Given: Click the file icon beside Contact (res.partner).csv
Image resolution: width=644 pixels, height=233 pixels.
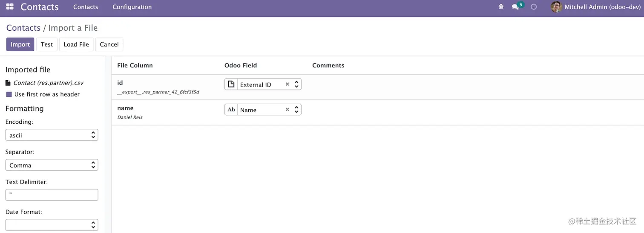Looking at the screenshot, I should [x=8, y=83].
